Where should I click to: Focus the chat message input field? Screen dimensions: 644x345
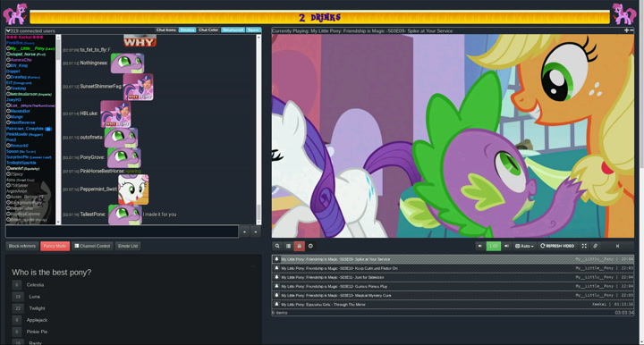tap(122, 231)
